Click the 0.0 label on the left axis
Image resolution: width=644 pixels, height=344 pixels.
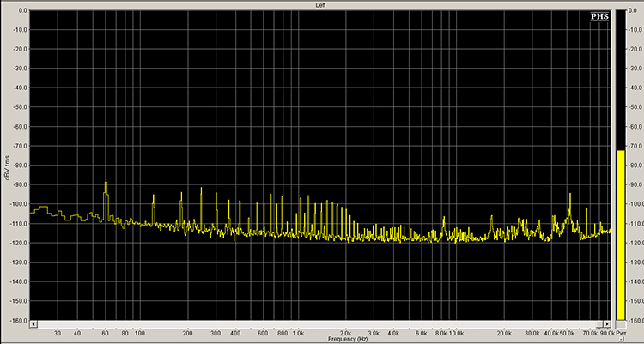(x=21, y=11)
